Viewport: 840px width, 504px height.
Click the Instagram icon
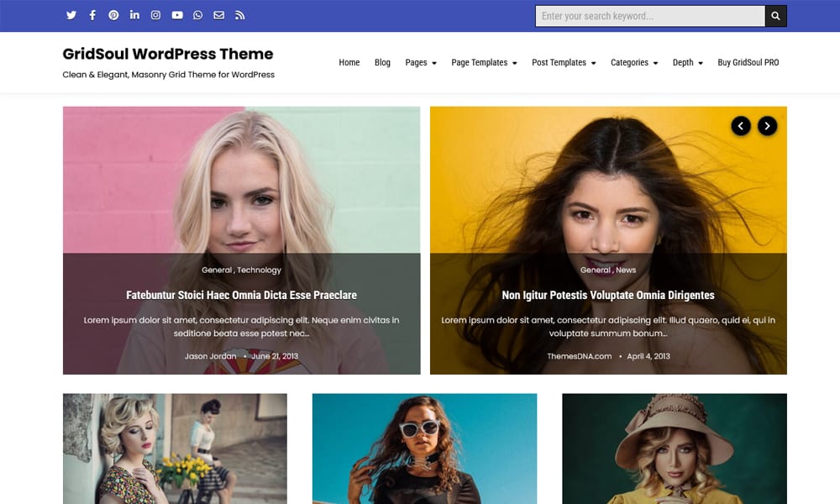tap(155, 15)
